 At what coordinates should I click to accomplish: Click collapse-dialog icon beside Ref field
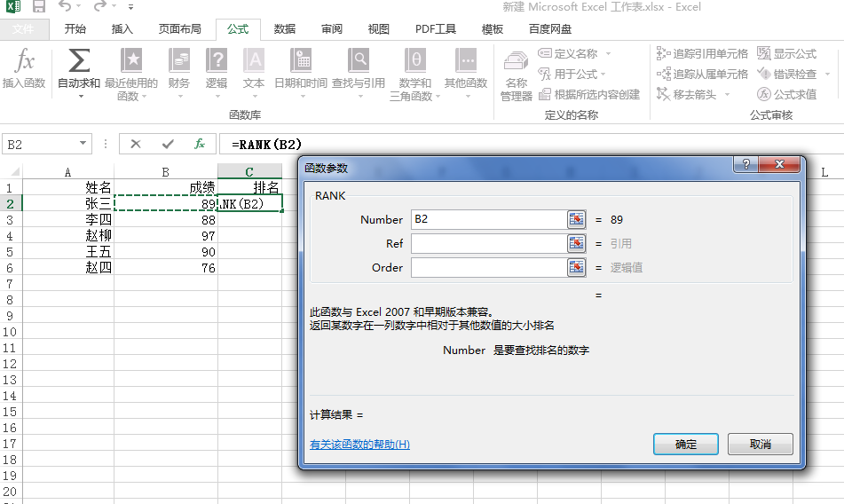pos(577,243)
